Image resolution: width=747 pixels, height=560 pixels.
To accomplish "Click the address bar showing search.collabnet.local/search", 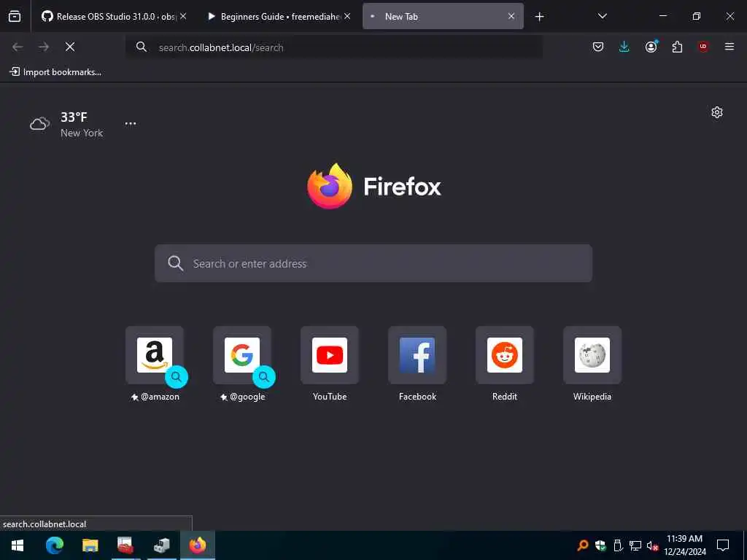I will [333, 47].
